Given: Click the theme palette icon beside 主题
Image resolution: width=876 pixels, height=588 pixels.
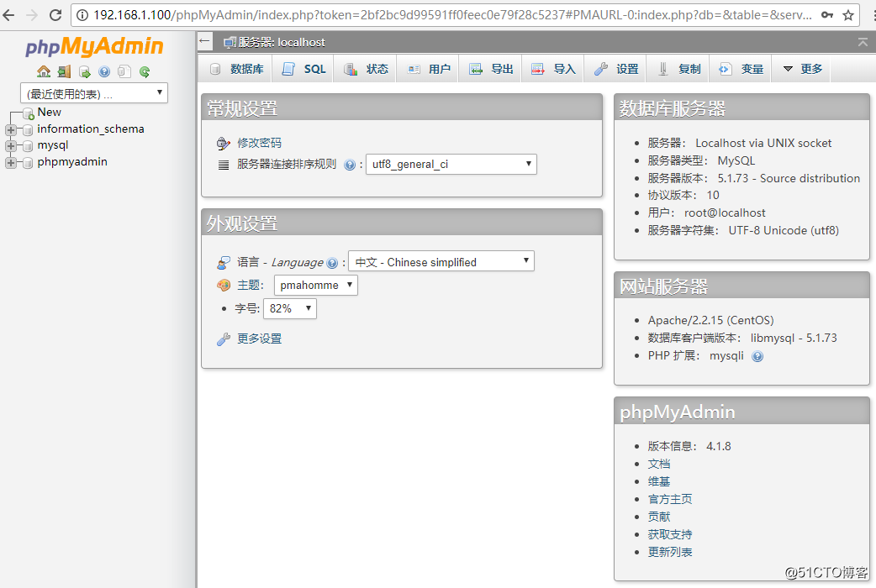Looking at the screenshot, I should pyautogui.click(x=224, y=286).
